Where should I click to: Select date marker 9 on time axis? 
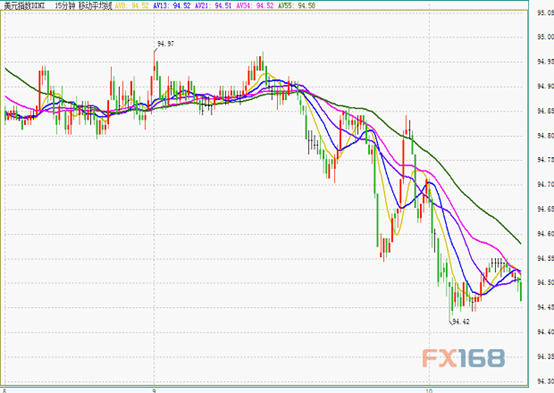point(154,391)
